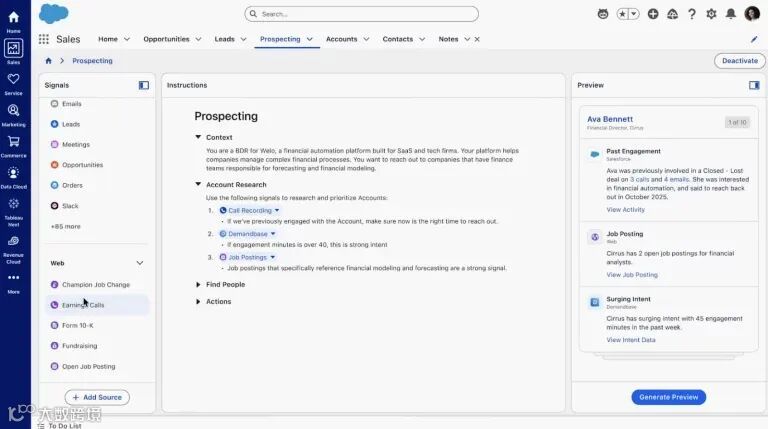Open the Notifications bell
768x429 pixels.
click(x=731, y=14)
